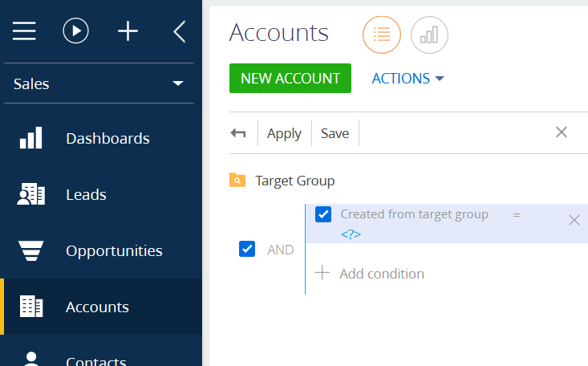The height and width of the screenshot is (366, 588).
Task: Close the filter editing panel
Action: (562, 132)
